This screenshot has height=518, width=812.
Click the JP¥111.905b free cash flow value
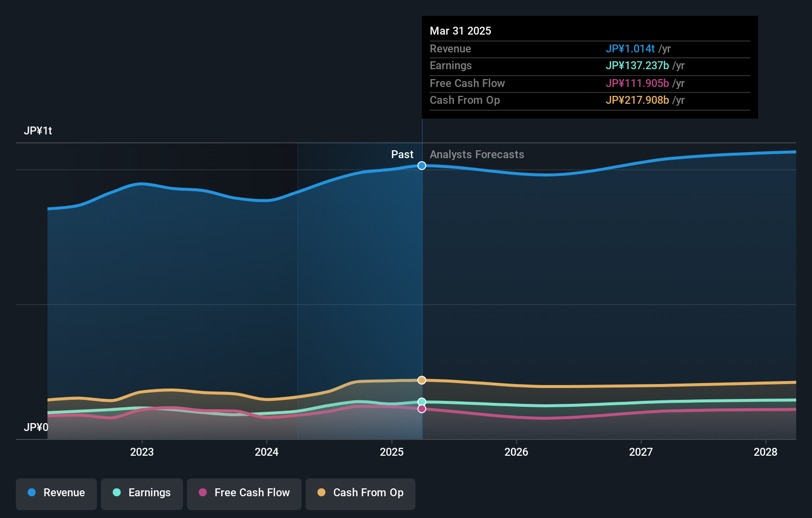pyautogui.click(x=637, y=83)
